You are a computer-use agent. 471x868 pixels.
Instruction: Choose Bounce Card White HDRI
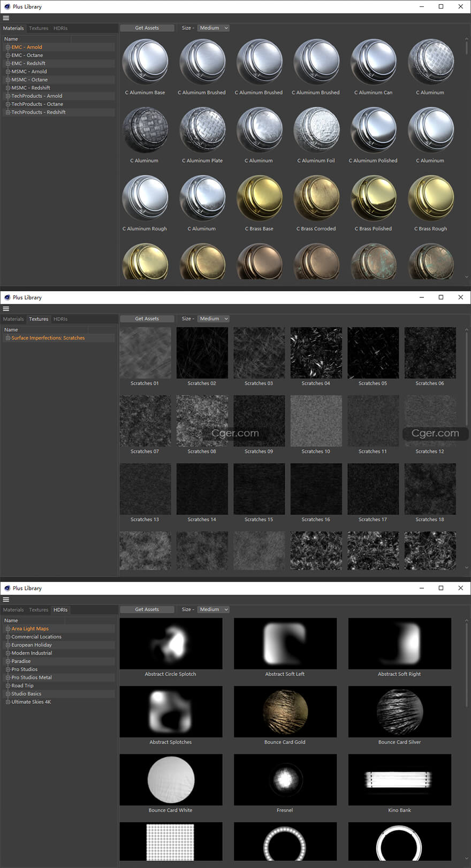point(171,779)
